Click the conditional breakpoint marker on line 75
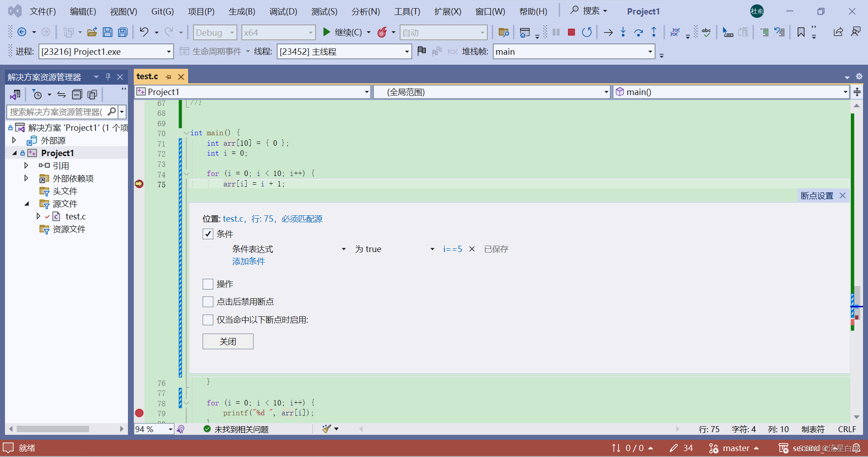Viewport: 868px width, 457px height. point(139,184)
